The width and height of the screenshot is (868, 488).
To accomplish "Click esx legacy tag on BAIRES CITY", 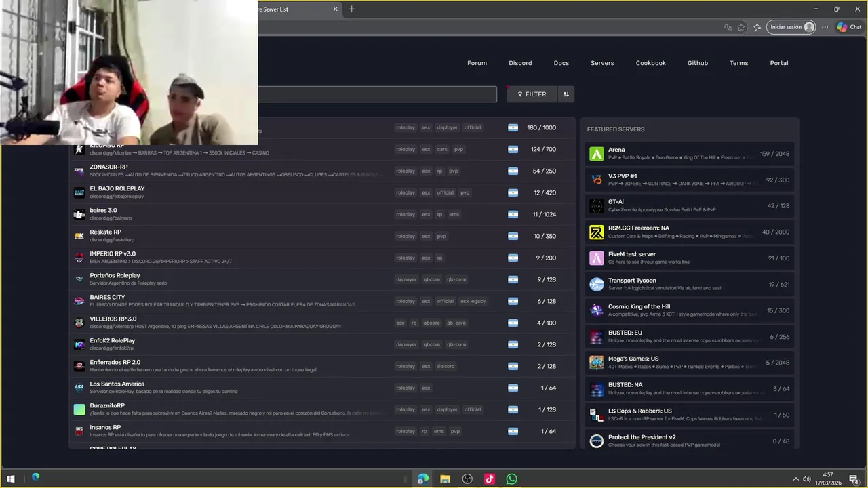I will point(473,301).
